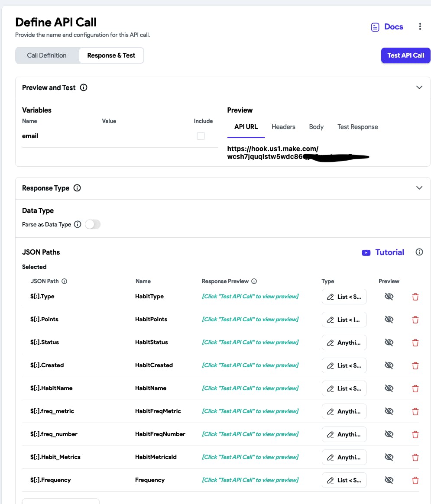Click the Preview and Test info icon
The height and width of the screenshot is (504, 431).
click(84, 87)
